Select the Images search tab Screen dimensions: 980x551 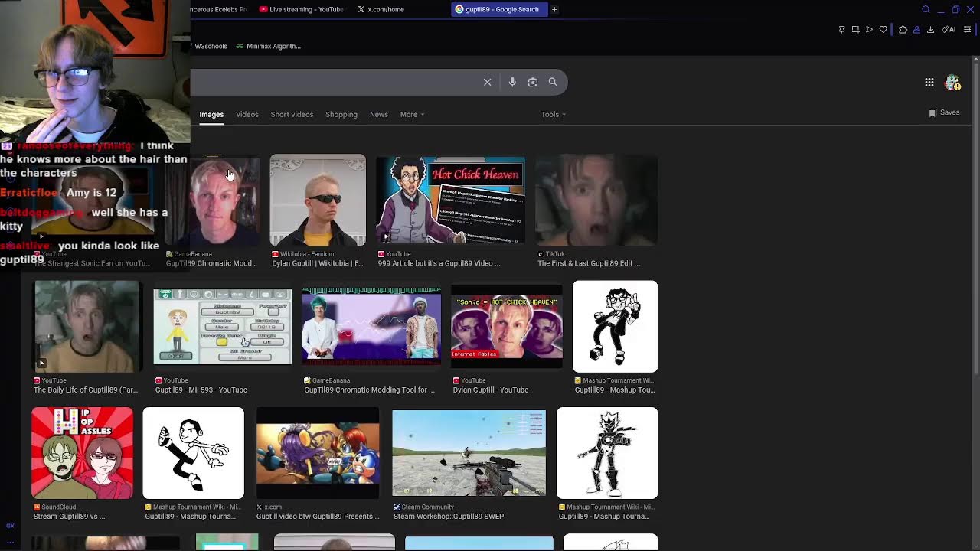(x=211, y=114)
